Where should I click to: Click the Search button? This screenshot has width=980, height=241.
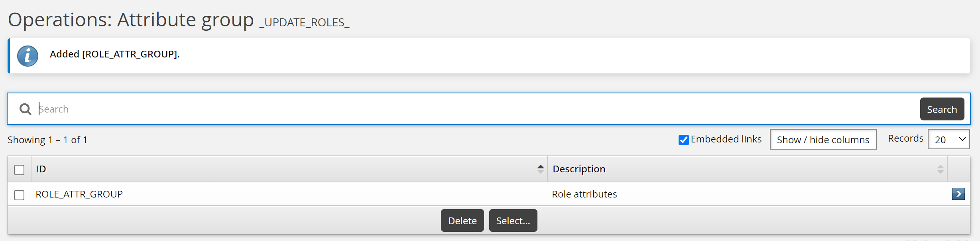pyautogui.click(x=942, y=109)
